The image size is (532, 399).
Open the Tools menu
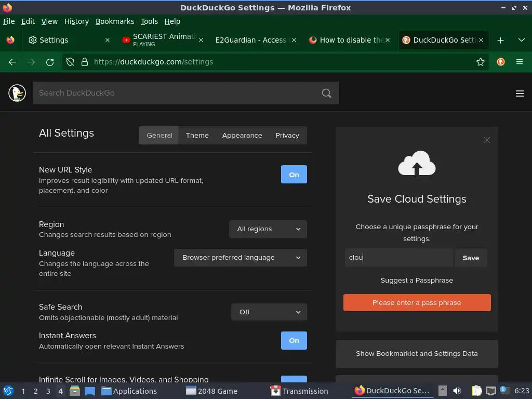pos(149,21)
